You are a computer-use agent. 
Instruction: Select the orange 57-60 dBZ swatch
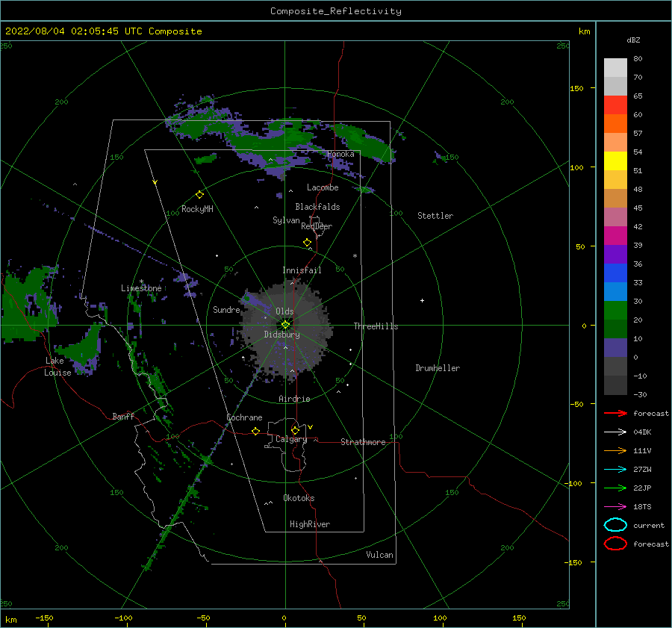(615, 124)
